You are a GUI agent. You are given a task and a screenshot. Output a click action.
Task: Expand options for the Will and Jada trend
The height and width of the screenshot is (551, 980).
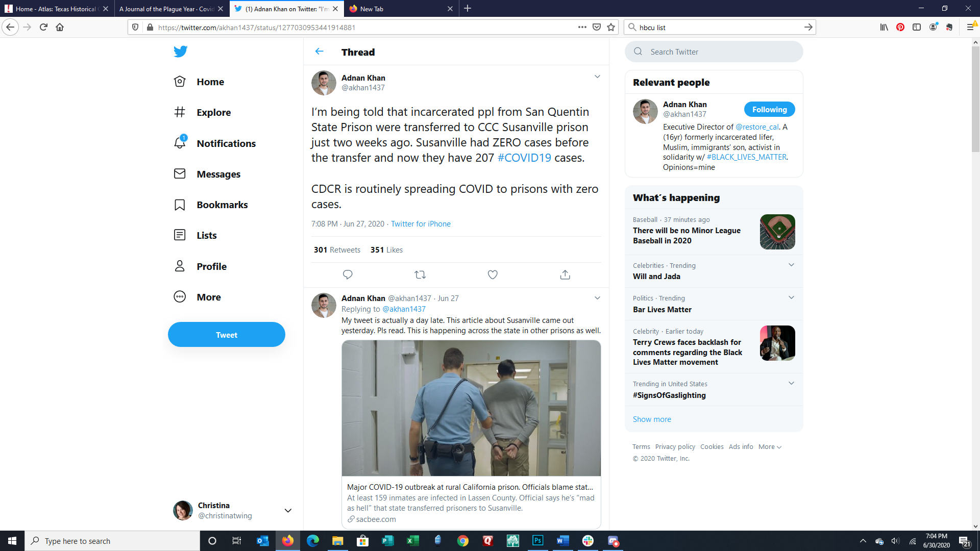791,265
